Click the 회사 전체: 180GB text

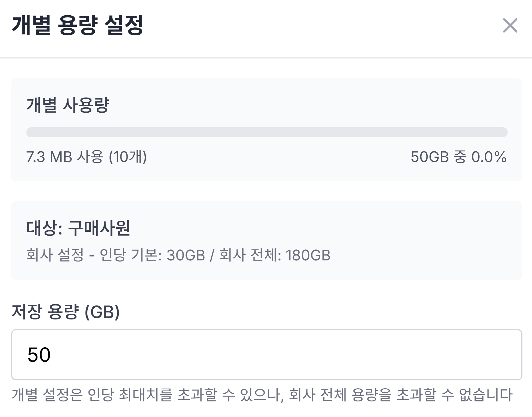275,255
